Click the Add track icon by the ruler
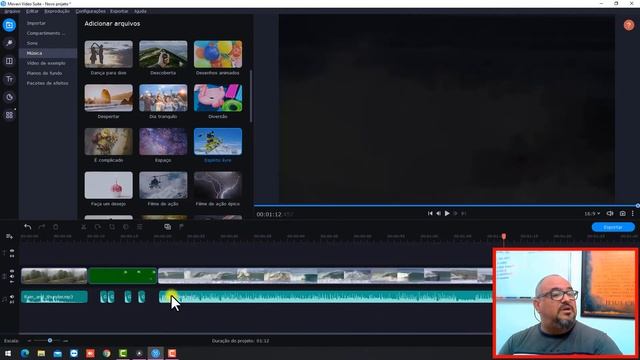The width and height of the screenshot is (640, 360). click(x=9, y=236)
